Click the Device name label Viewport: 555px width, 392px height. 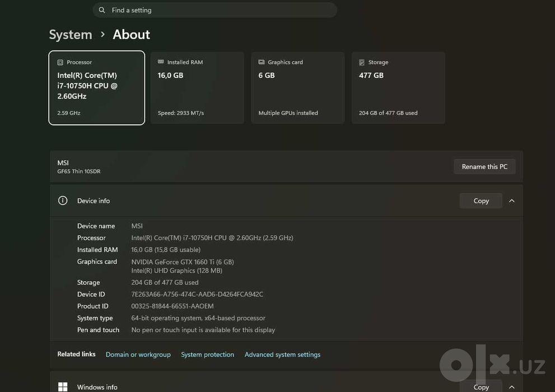point(96,226)
